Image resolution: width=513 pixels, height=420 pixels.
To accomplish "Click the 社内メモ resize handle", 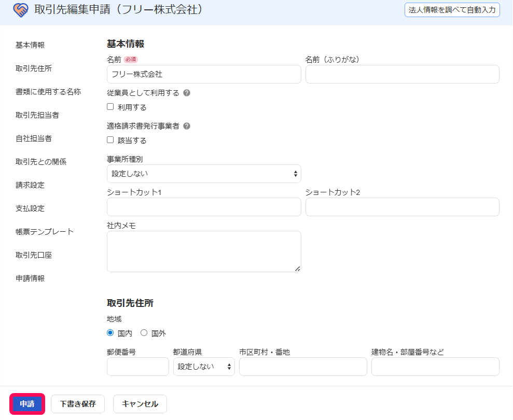I will tap(297, 269).
